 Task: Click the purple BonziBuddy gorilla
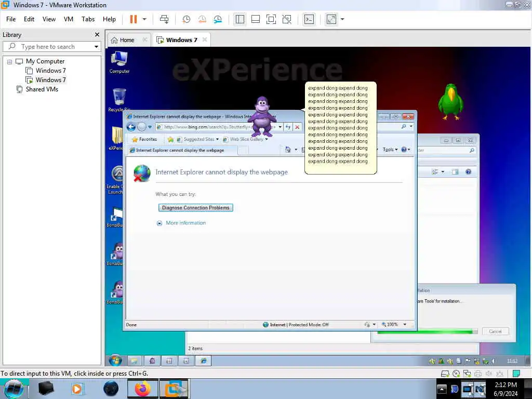[x=262, y=116]
